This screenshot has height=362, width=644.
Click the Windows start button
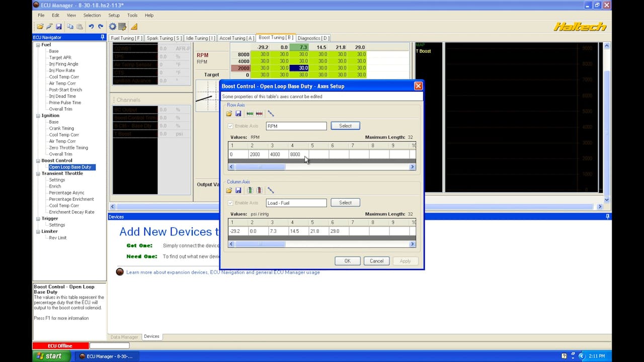pos(49,356)
